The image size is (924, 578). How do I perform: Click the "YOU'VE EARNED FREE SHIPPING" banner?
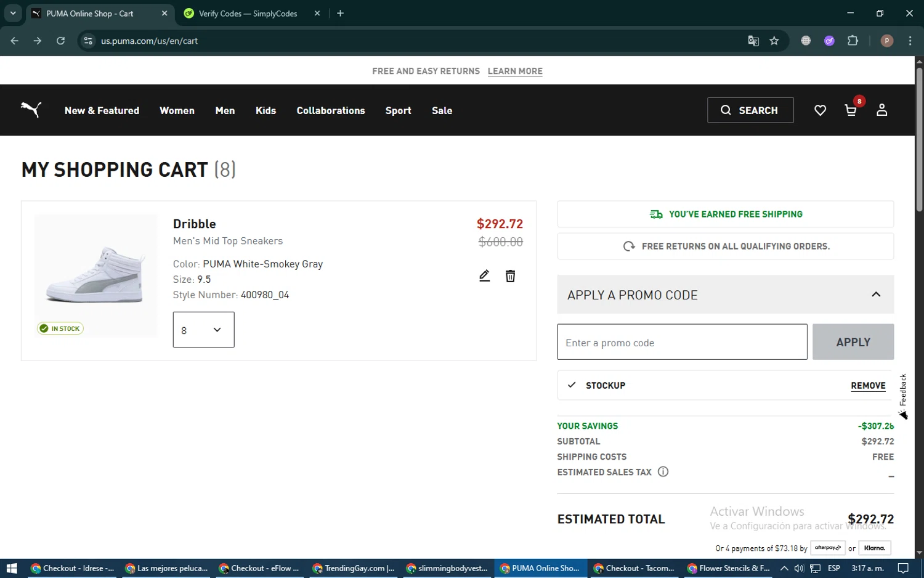click(726, 214)
